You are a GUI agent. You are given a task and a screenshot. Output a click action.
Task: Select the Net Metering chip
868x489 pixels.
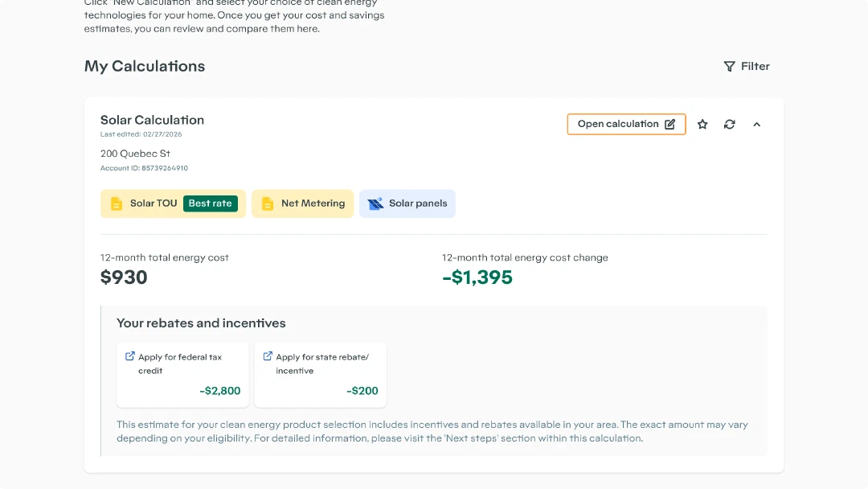click(x=302, y=203)
